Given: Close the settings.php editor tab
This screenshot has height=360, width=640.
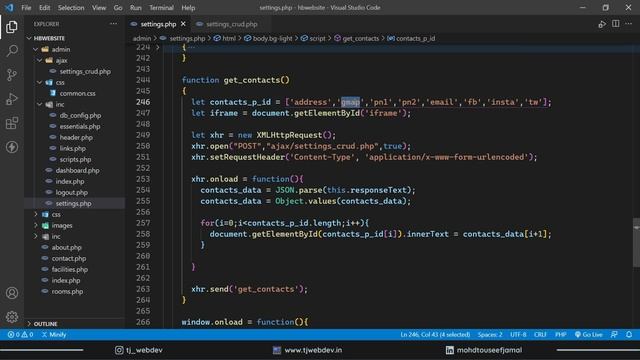Looking at the screenshot, I should pos(183,24).
